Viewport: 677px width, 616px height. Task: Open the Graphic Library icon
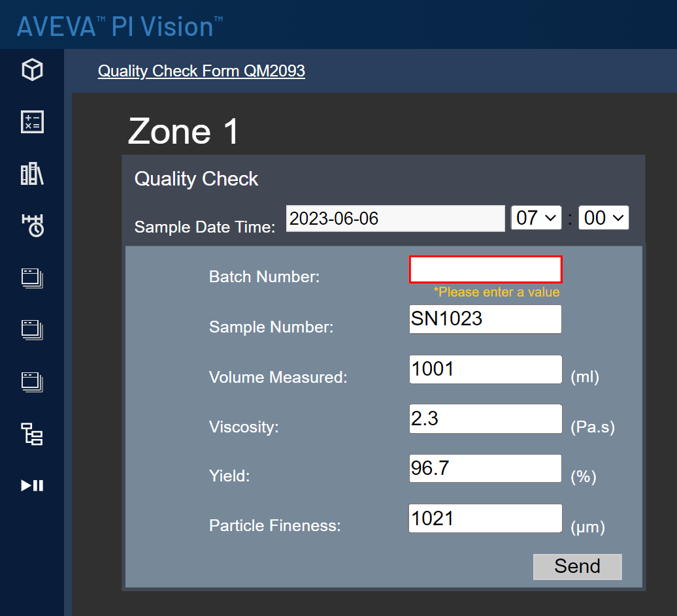(31, 174)
